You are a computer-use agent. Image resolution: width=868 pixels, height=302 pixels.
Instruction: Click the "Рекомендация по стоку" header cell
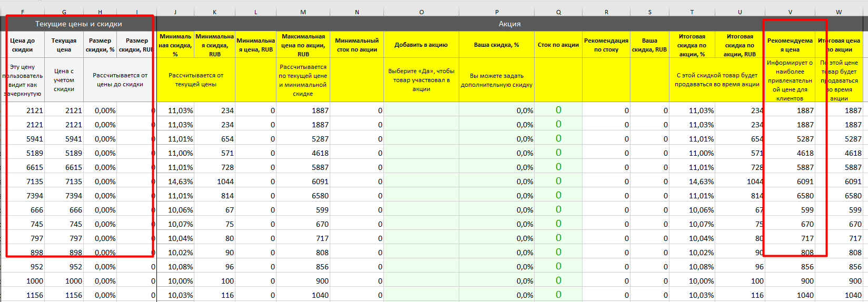point(606,45)
